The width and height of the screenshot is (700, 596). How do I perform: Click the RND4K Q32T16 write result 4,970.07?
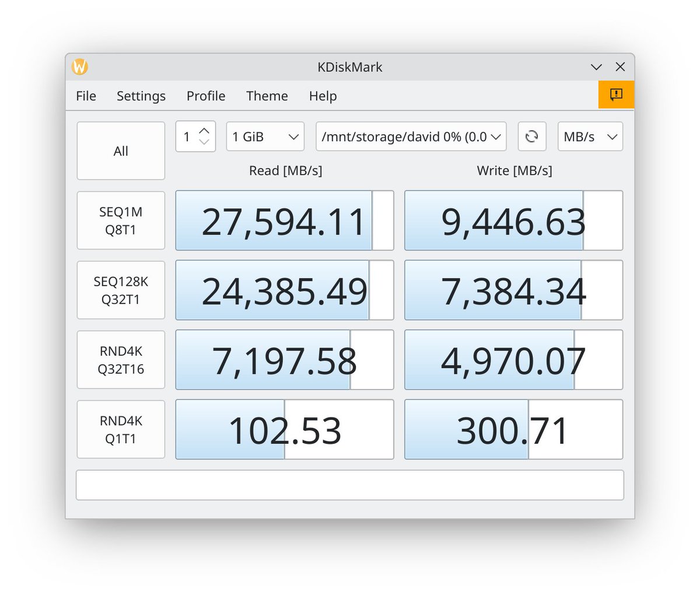(513, 360)
